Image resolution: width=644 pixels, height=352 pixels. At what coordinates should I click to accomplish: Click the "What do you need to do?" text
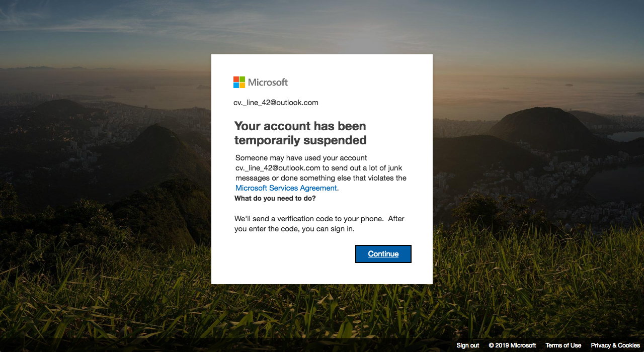click(x=275, y=199)
